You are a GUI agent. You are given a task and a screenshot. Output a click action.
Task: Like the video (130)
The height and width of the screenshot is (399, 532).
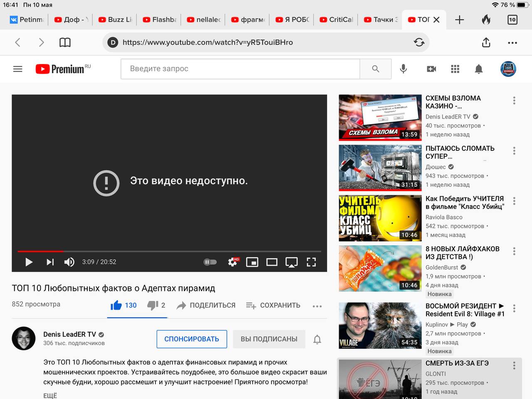(123, 305)
